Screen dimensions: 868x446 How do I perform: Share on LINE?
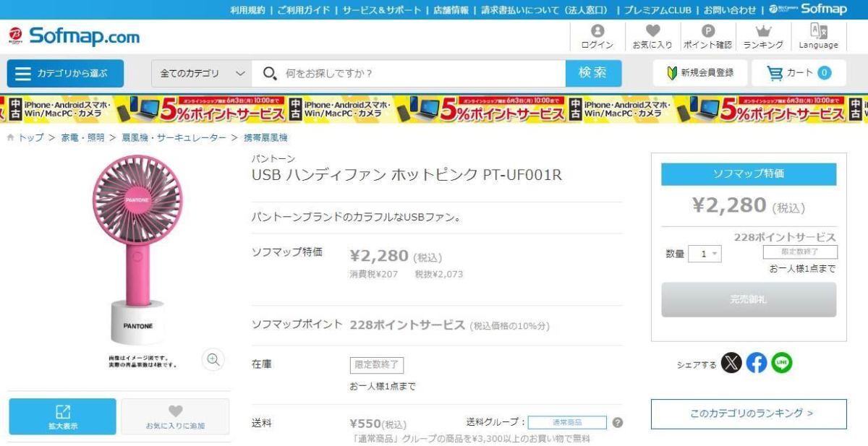(x=781, y=364)
